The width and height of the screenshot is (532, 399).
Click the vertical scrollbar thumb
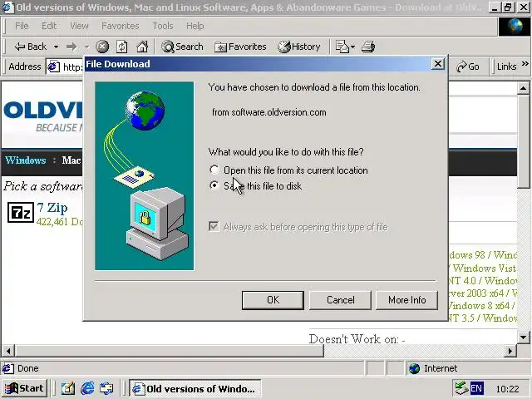(x=523, y=140)
